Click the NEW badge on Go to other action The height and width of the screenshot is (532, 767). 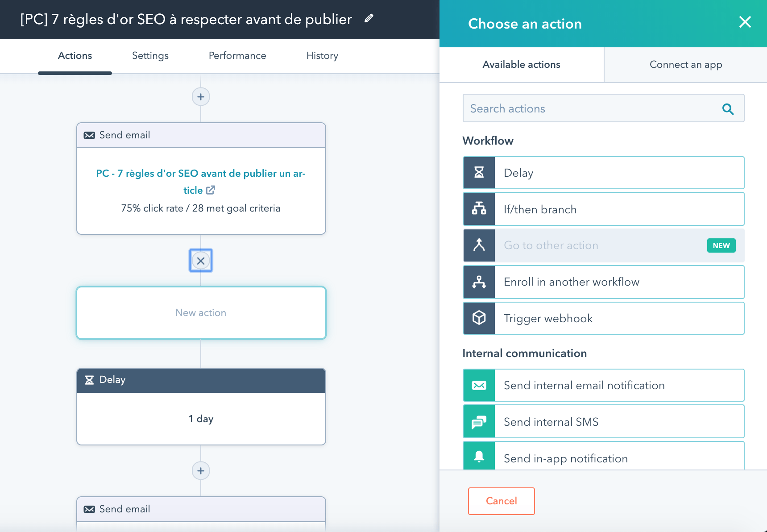721,245
